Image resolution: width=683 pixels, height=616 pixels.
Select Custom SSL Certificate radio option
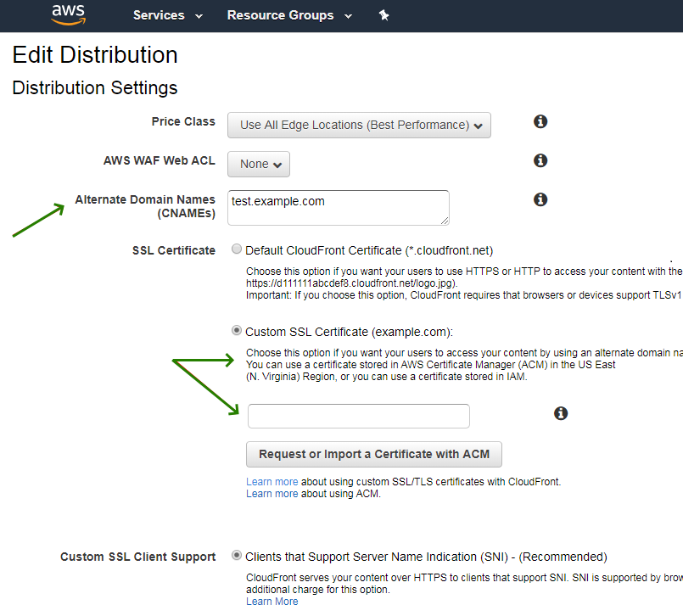tap(237, 330)
